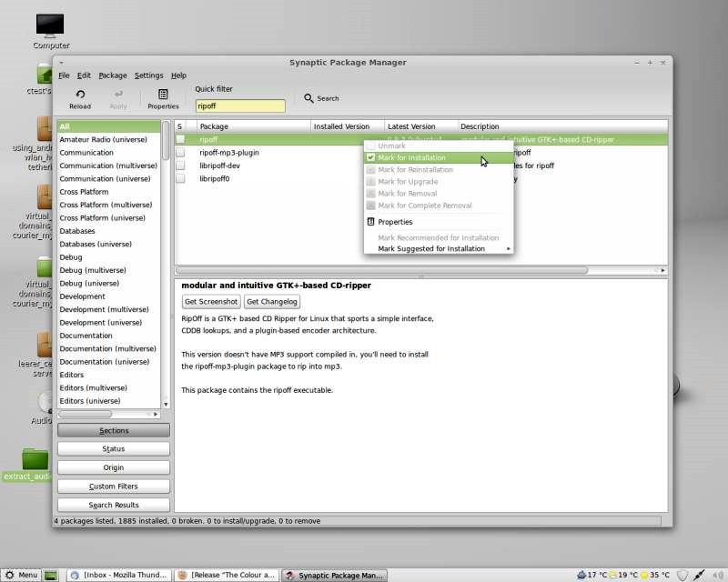Viewport: 728px width, 582px height.
Task: Switch to Release "The Colour a..." taskbar window
Action: click(x=227, y=575)
